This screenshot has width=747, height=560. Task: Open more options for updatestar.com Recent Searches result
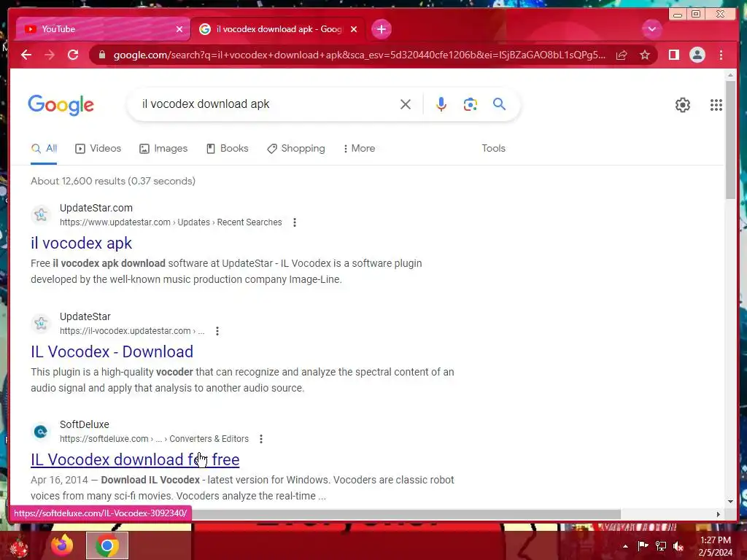pyautogui.click(x=295, y=222)
